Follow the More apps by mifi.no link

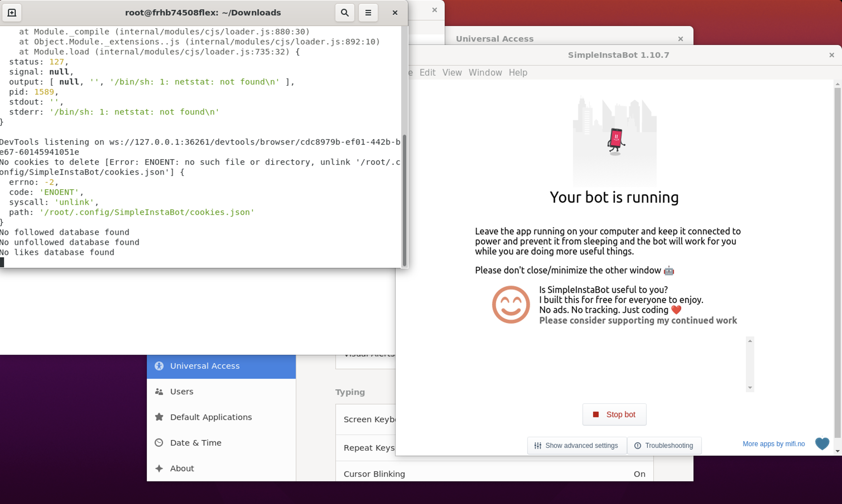(x=774, y=444)
